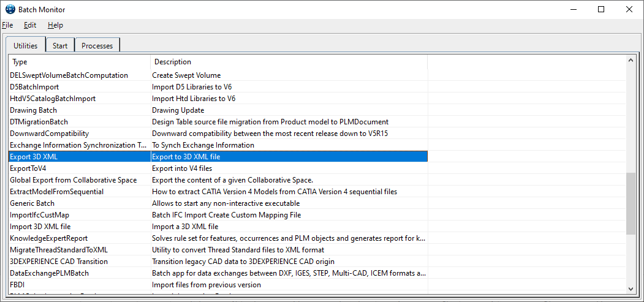Click 'Import Htd Libraries to V6' description
The width and height of the screenshot is (644, 302).
pos(194,99)
